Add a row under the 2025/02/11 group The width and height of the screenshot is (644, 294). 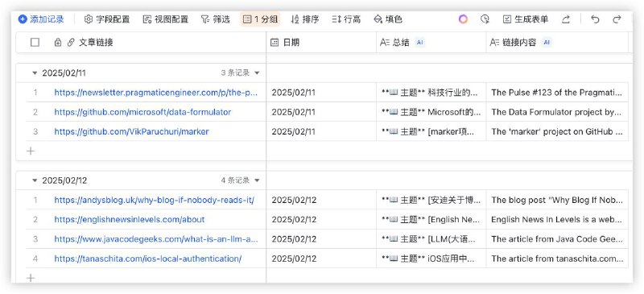point(31,151)
